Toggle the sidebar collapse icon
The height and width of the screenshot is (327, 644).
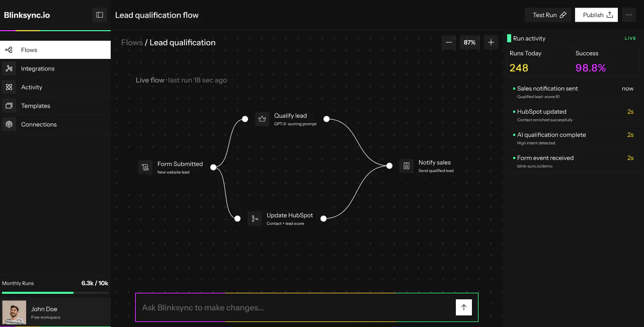[x=100, y=15]
